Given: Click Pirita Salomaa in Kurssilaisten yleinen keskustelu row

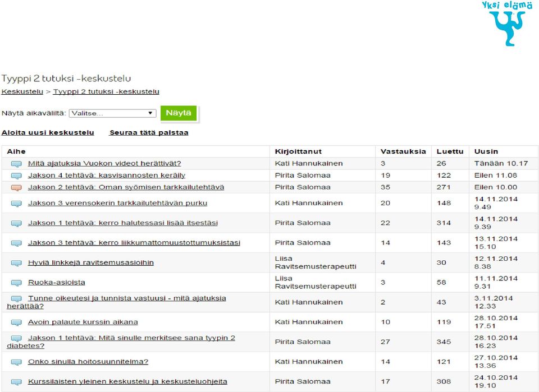Looking at the screenshot, I should coord(303,381).
